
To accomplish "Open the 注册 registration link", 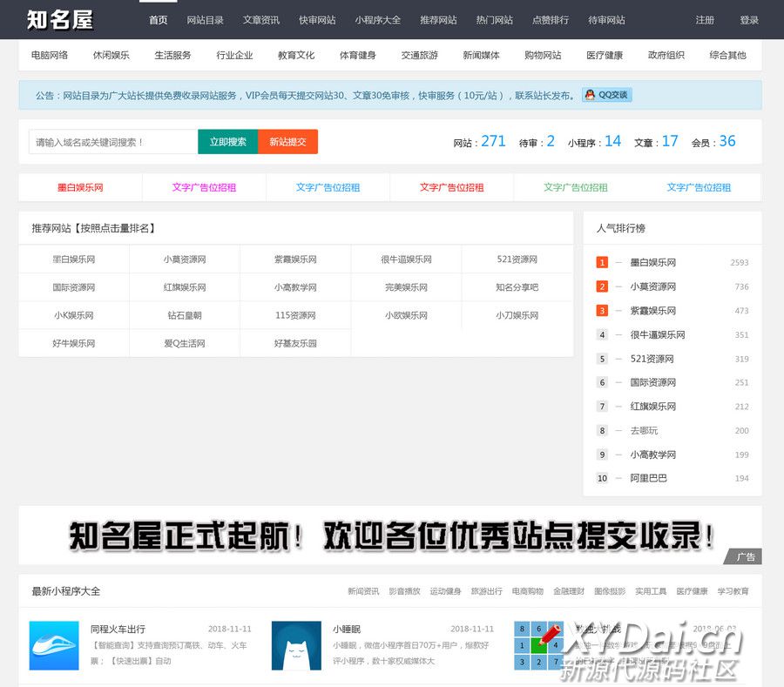I will 705,20.
